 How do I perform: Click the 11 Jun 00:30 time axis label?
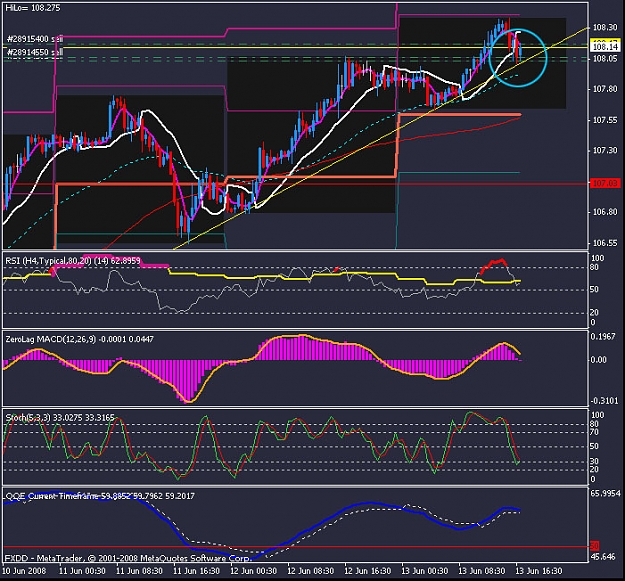click(82, 571)
